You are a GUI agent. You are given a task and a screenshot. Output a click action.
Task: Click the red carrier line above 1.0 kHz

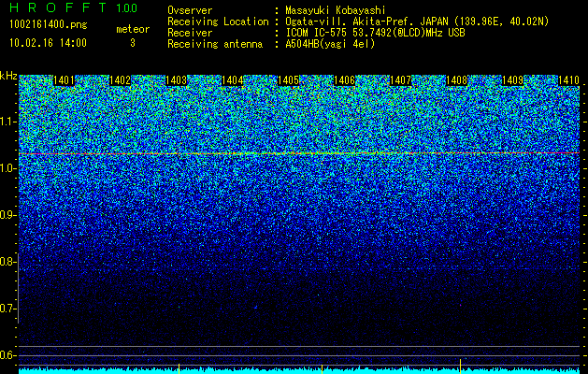pyautogui.click(x=299, y=153)
